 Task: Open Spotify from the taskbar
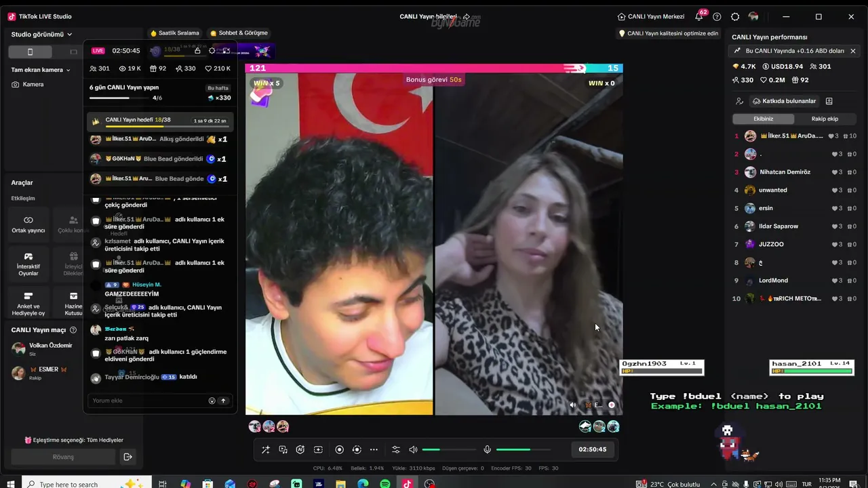point(385,484)
